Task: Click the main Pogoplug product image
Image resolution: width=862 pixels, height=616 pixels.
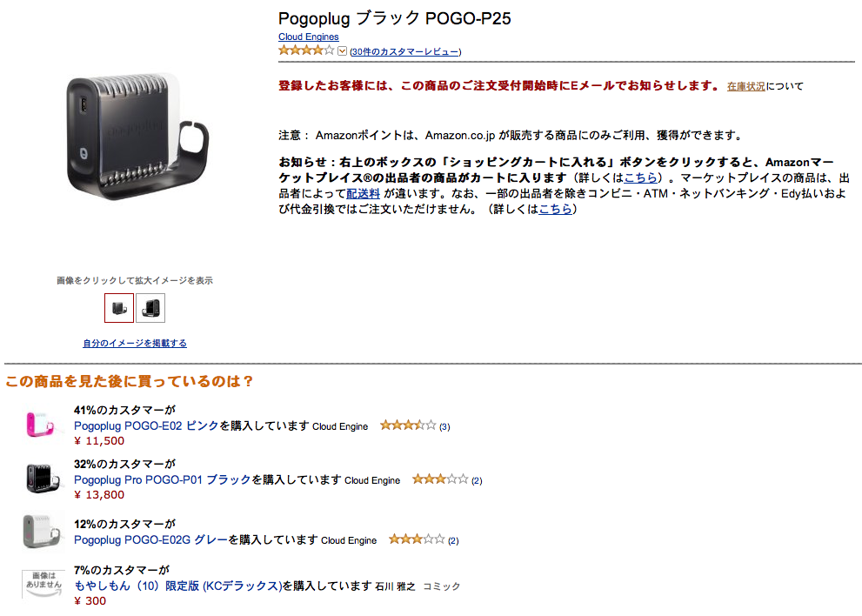Action: 137,137
